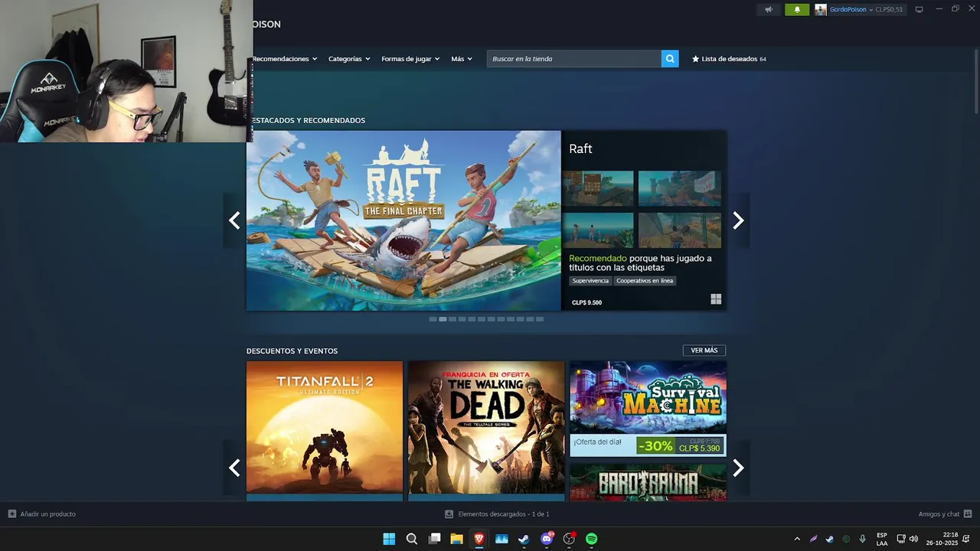Open Elementos descargados status
The height and width of the screenshot is (551, 980).
[503, 514]
